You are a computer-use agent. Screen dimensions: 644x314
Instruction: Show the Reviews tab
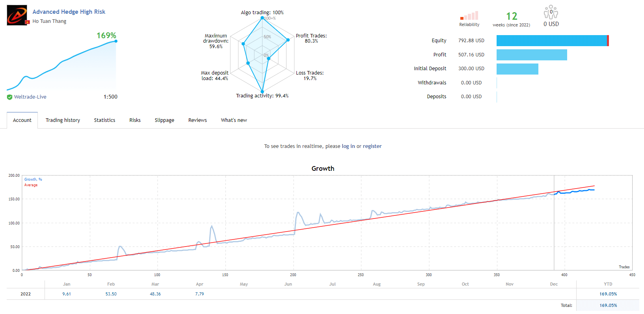point(197,120)
